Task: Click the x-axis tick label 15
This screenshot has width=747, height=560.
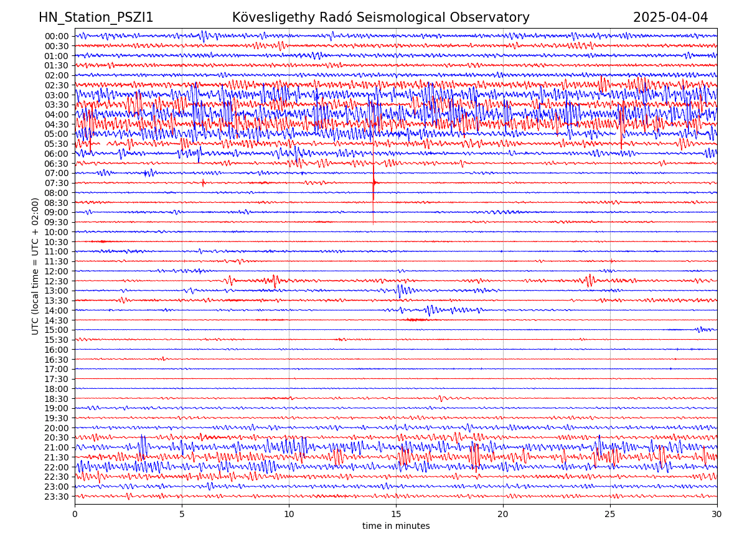Action: pos(396,514)
